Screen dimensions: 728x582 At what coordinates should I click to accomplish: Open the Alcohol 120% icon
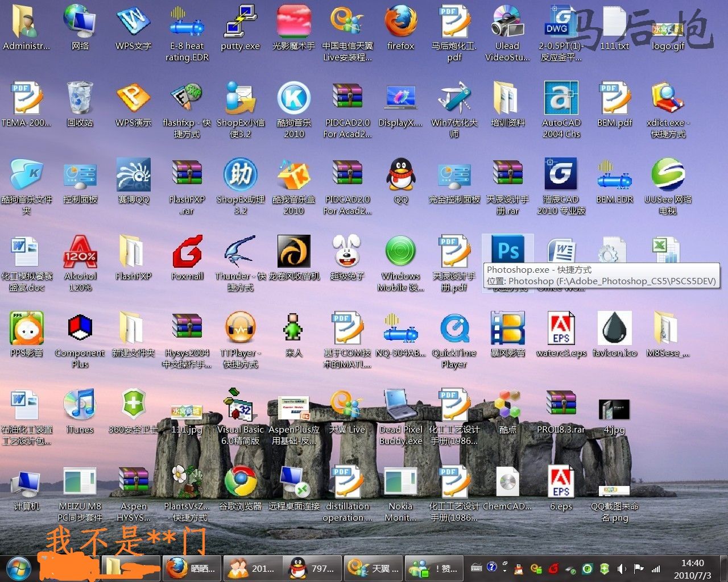[x=80, y=251]
